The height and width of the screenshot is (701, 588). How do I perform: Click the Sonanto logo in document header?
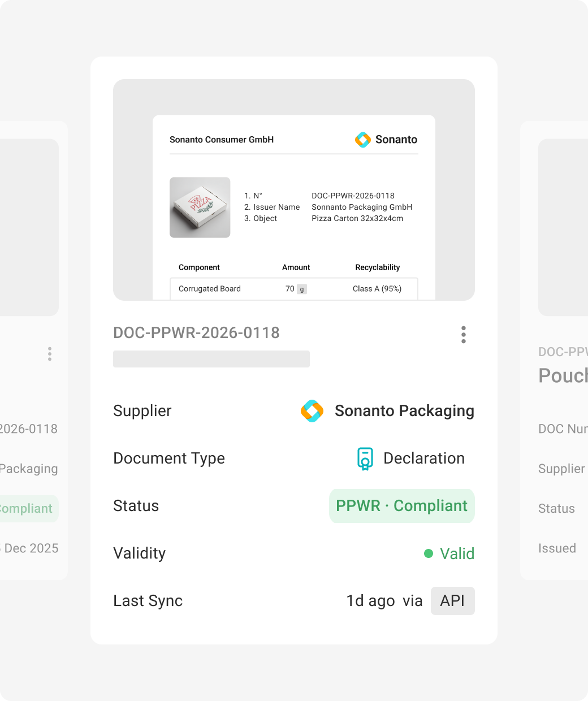pos(362,140)
